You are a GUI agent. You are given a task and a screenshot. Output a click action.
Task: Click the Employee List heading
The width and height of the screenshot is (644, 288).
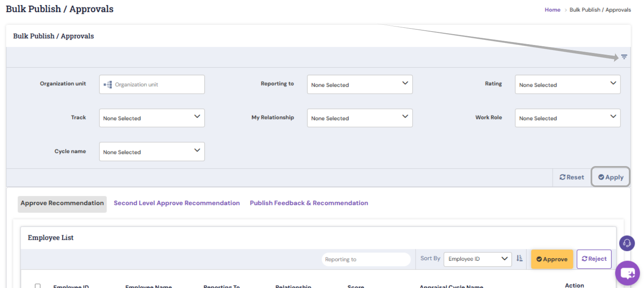click(x=50, y=238)
